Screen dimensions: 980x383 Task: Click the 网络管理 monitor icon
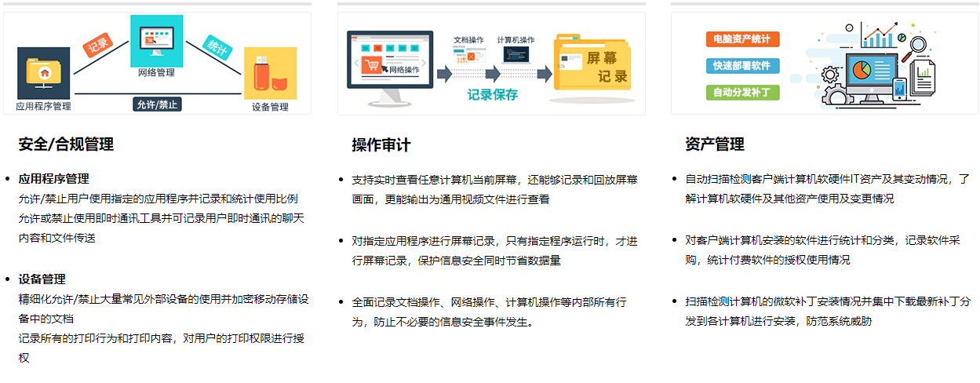156,40
